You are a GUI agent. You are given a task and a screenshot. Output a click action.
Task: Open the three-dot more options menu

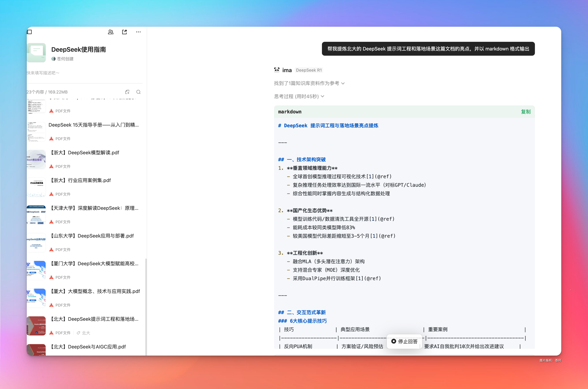tap(138, 32)
